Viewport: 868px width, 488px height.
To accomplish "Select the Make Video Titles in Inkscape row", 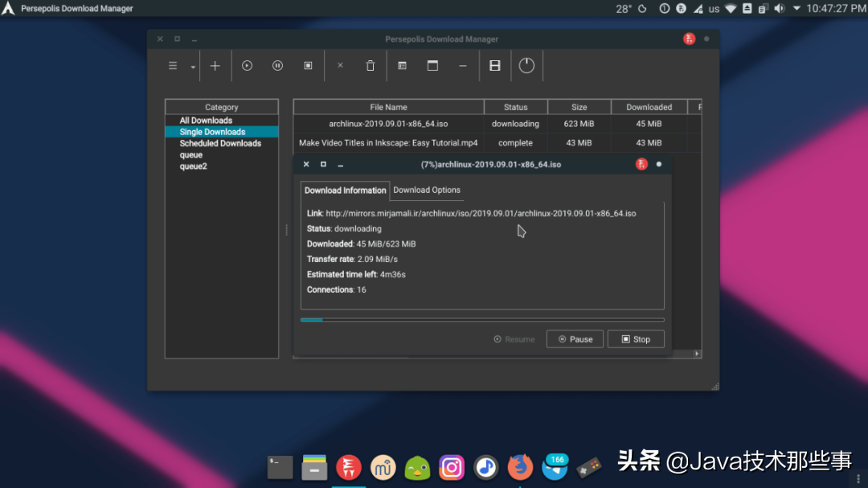I will coord(497,142).
